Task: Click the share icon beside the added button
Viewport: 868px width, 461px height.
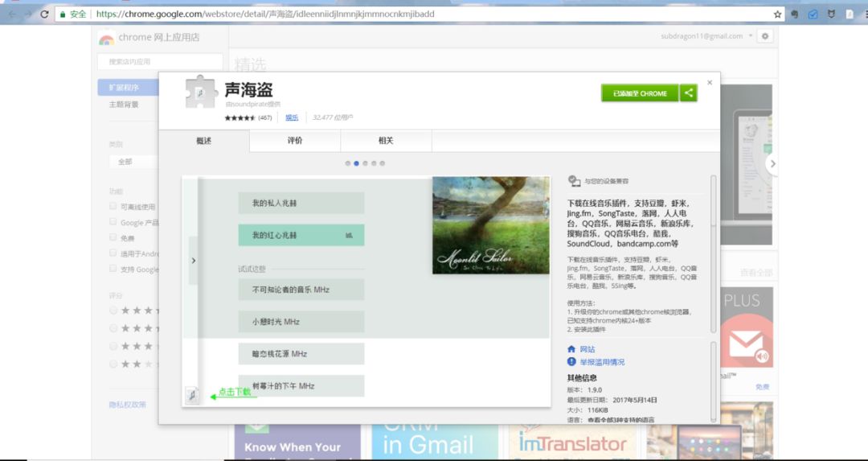Action: tap(689, 93)
